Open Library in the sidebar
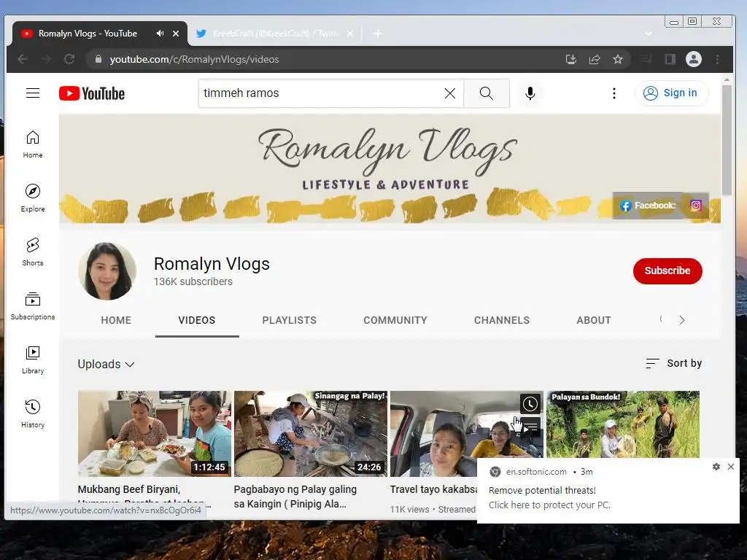The width and height of the screenshot is (747, 560). coord(32,360)
